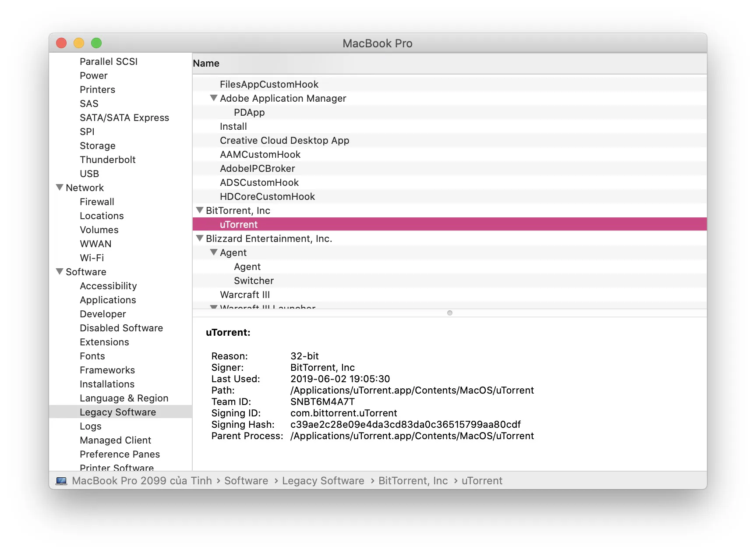756x554 pixels.
Task: Click the Name column header
Action: (x=449, y=64)
